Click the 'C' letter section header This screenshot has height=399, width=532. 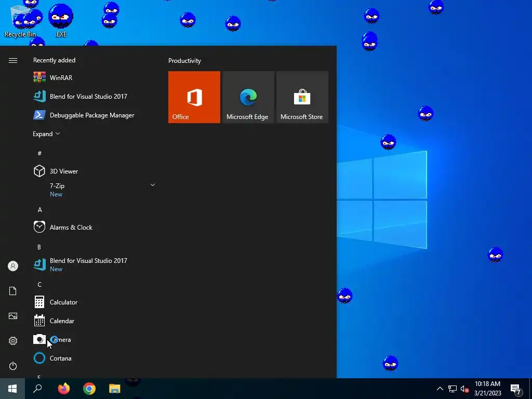(39, 284)
